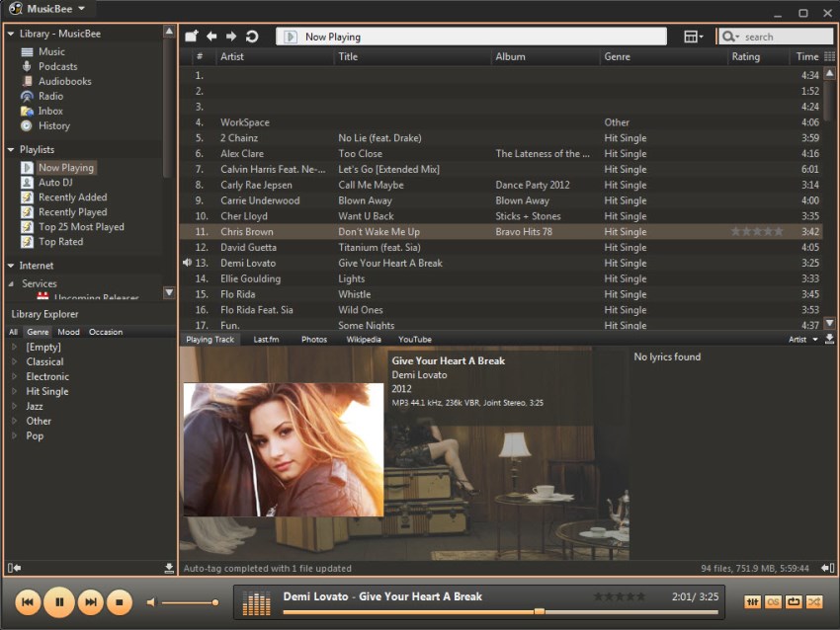Switch to the Wikipedia tab
The height and width of the screenshot is (630, 840).
(x=364, y=340)
